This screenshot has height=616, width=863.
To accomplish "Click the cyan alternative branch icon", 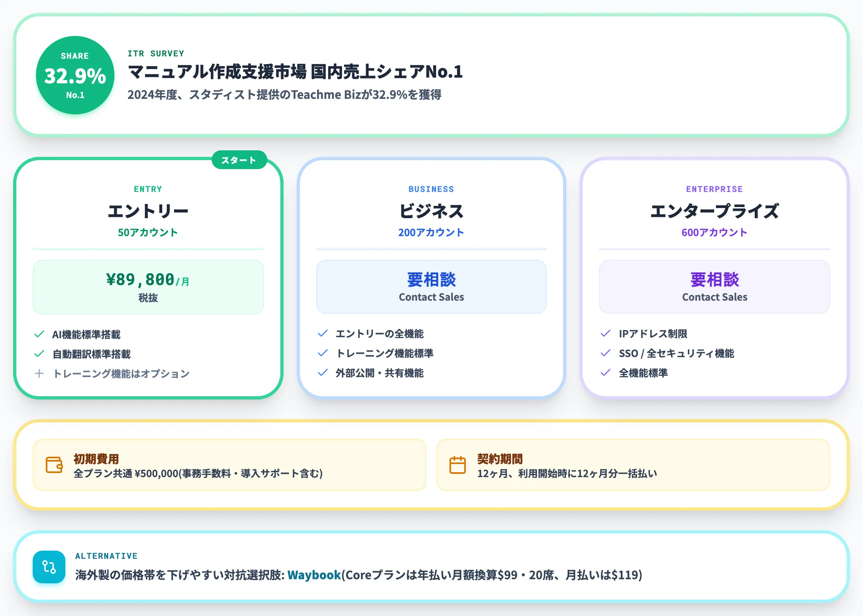I will point(49,567).
